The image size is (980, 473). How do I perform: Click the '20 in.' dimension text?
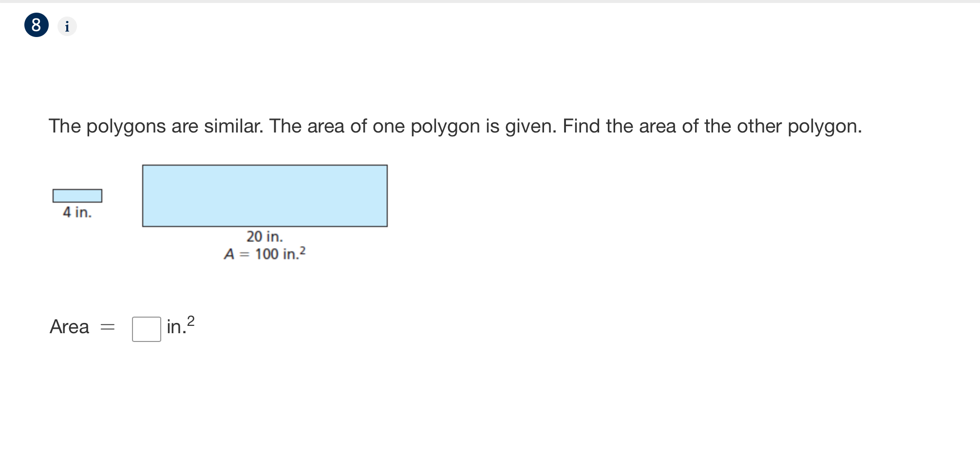(264, 236)
